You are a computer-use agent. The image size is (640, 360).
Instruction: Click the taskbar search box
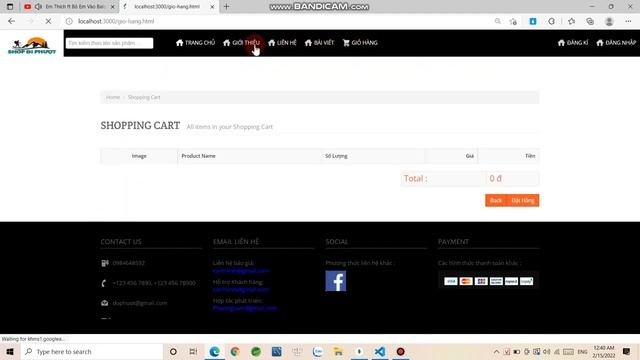click(x=92, y=351)
